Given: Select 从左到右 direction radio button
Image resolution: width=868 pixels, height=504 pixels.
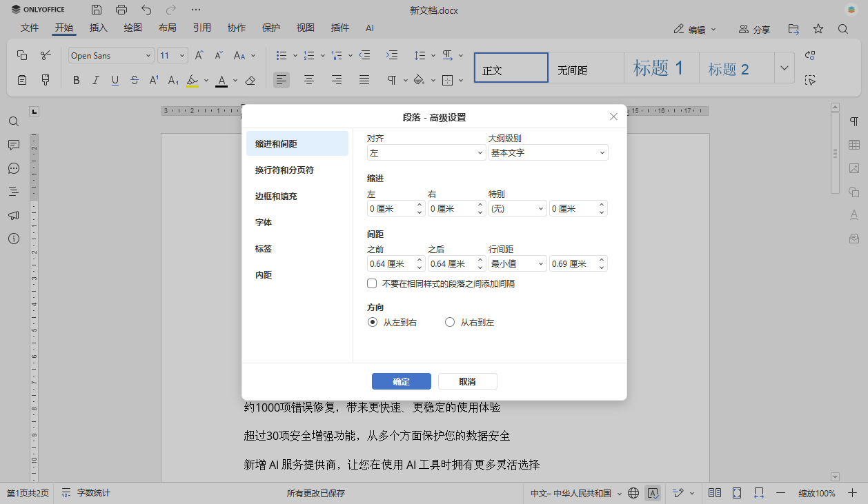Looking at the screenshot, I should [373, 322].
